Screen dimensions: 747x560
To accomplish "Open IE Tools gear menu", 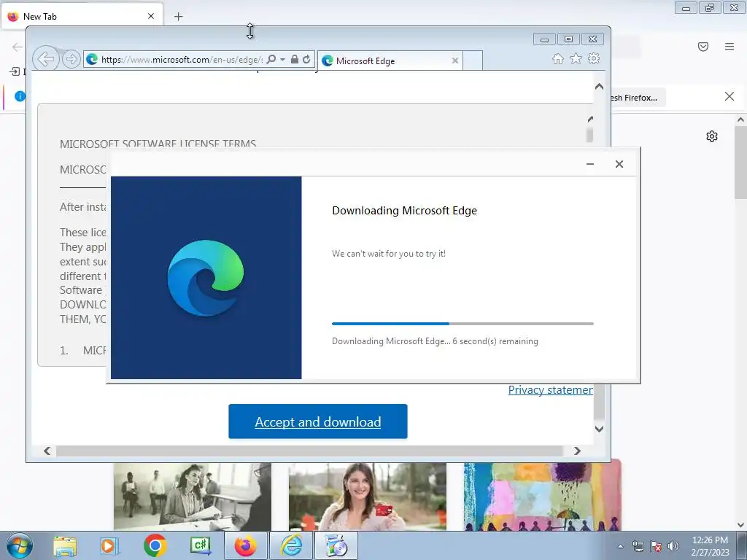I will (594, 58).
